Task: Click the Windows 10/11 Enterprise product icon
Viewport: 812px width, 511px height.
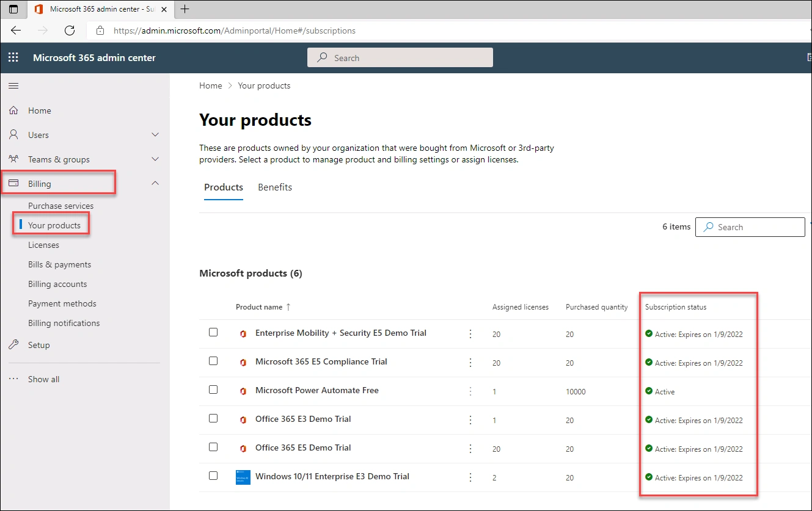Action: point(243,477)
